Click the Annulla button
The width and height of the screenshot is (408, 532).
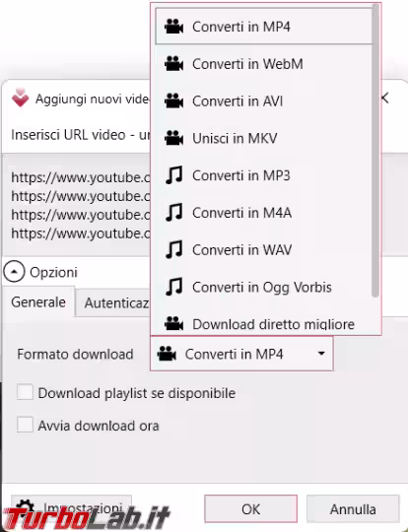[x=353, y=509]
